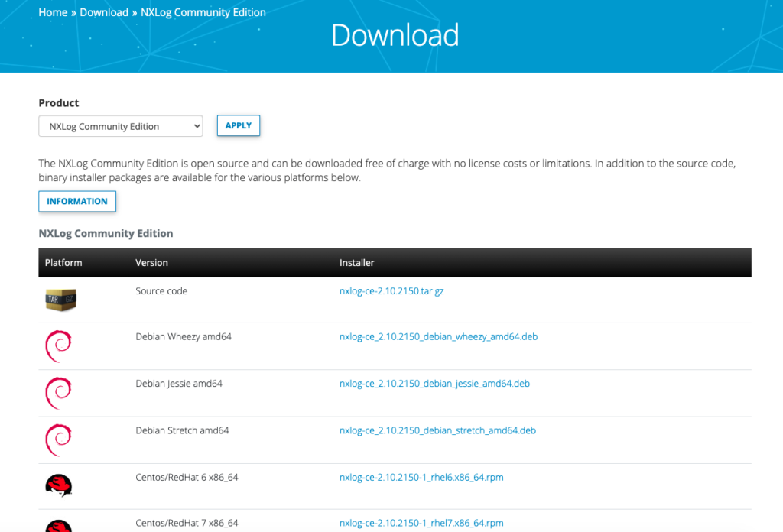Click the Debian Wheezy swirl logo
Image resolution: width=783 pixels, height=532 pixels.
(58, 346)
